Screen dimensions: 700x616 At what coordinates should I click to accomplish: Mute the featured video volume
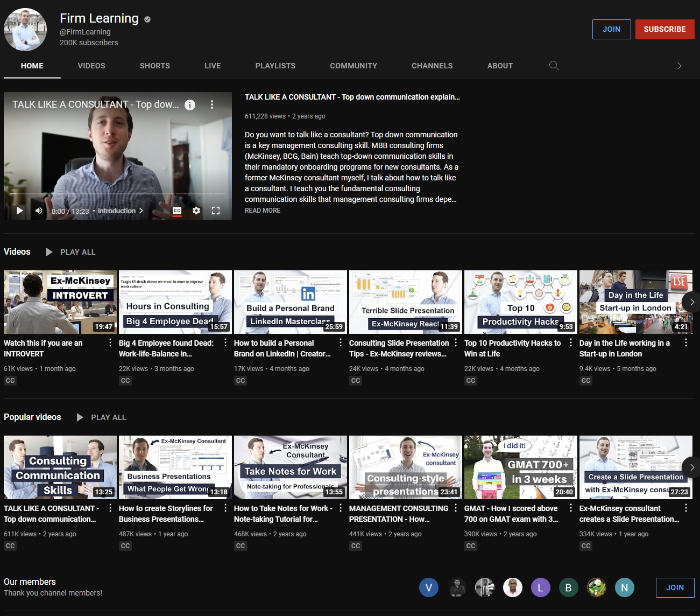[39, 211]
